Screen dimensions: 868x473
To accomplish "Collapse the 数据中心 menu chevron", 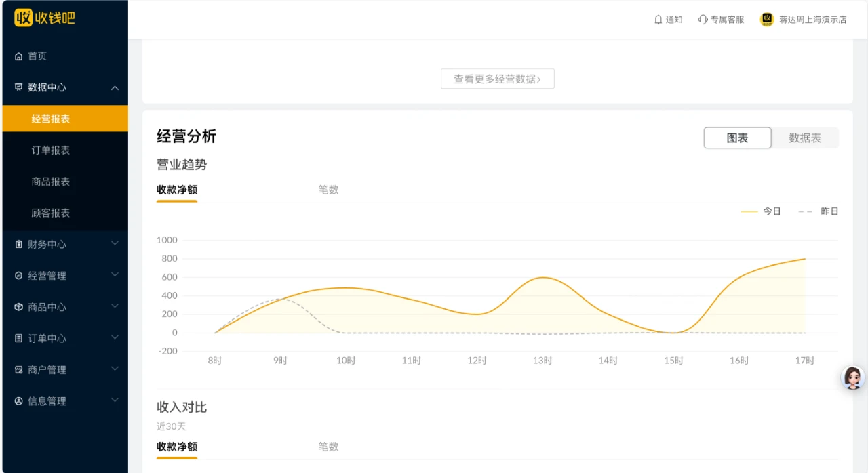I will pyautogui.click(x=115, y=87).
